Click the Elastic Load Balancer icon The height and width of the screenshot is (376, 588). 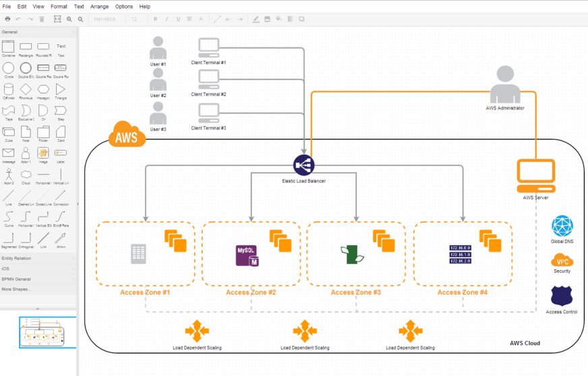pyautogui.click(x=303, y=165)
